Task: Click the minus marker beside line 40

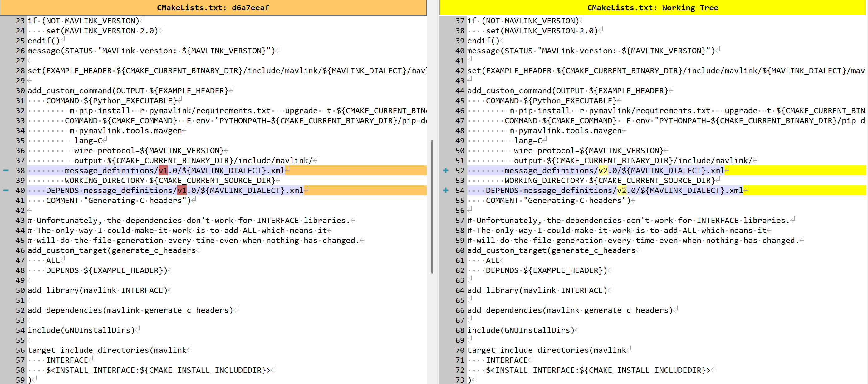Action: click(x=6, y=190)
